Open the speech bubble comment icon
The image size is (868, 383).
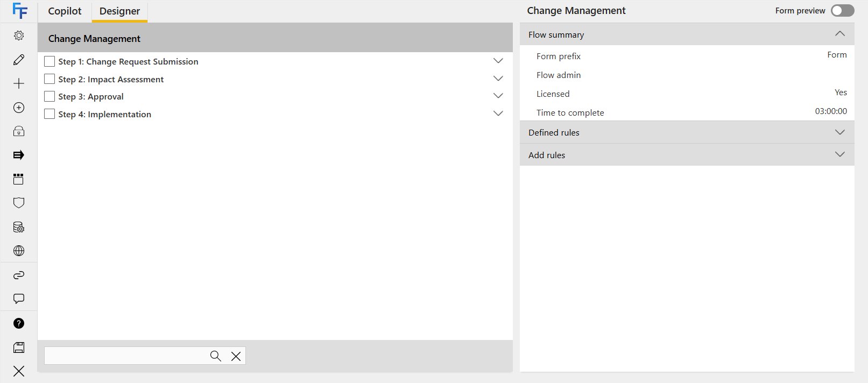(x=19, y=299)
